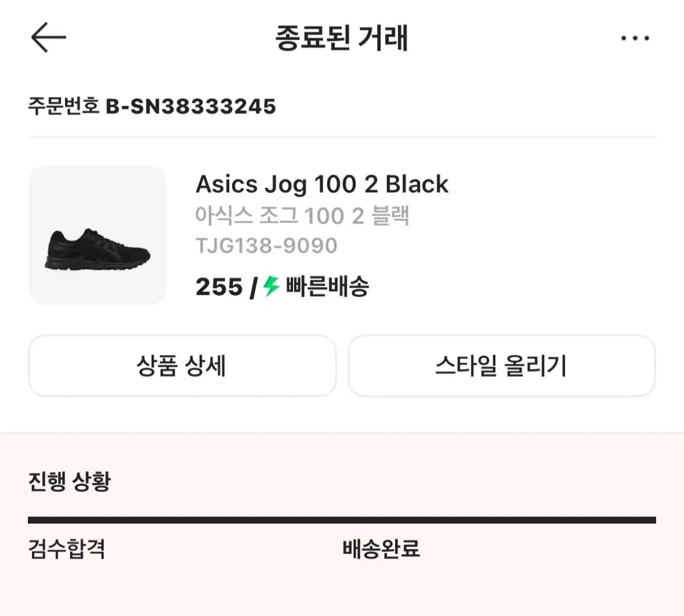
Task: Open the black Asics shoe thumbnail
Action: click(97, 235)
